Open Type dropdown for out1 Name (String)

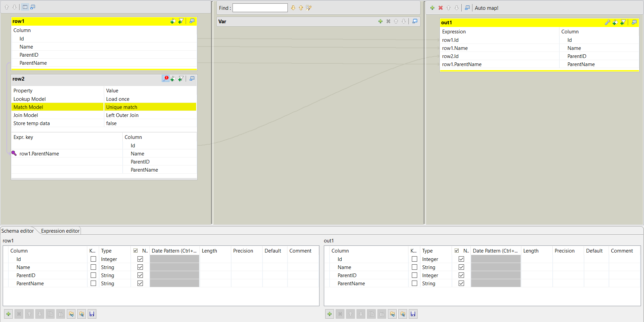[x=436, y=267]
